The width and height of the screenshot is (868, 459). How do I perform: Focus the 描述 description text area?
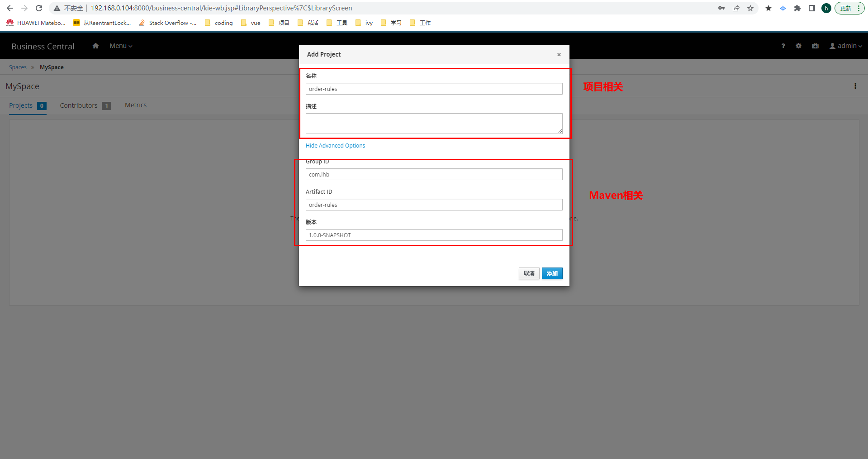pos(434,124)
